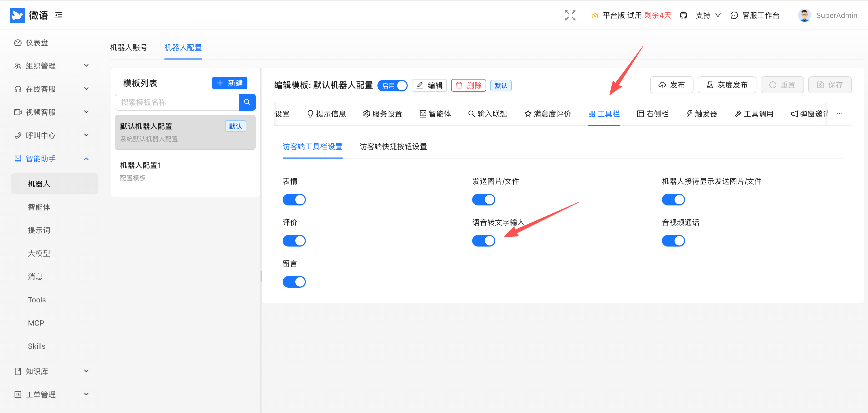This screenshot has height=413, width=868.
Task: Click the SuperAdmin avatar
Action: pyautogui.click(x=804, y=15)
